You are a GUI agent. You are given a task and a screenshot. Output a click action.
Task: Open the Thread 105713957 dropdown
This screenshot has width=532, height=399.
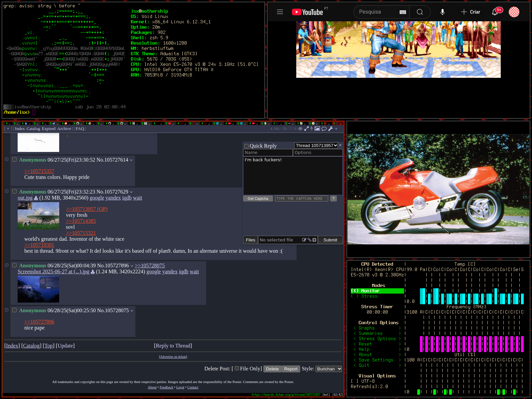click(316, 145)
